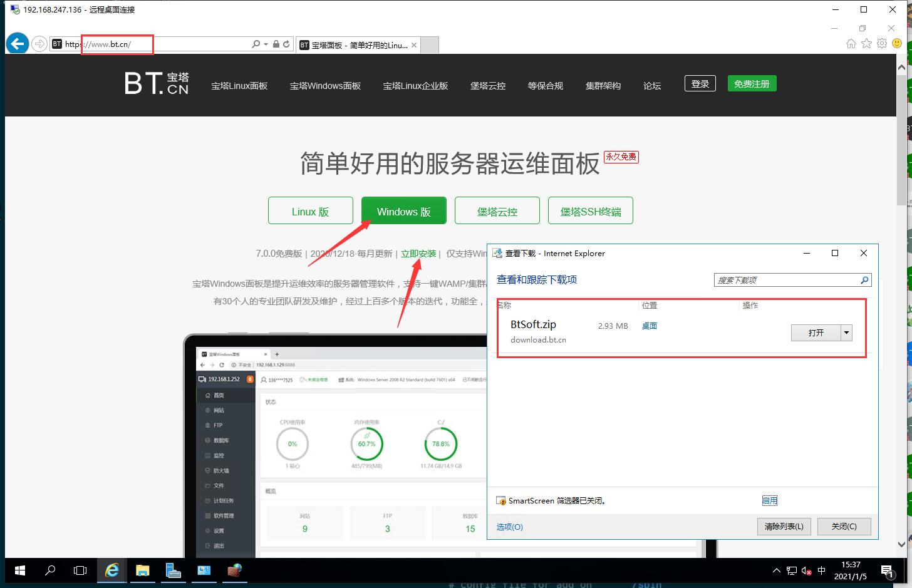Click the search magnifier in address bar

point(256,44)
